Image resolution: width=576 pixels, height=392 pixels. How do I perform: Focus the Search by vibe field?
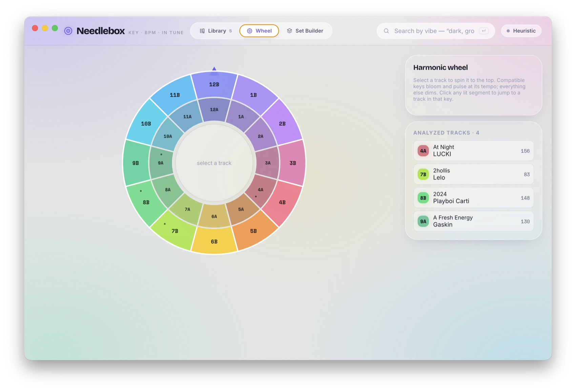click(436, 31)
